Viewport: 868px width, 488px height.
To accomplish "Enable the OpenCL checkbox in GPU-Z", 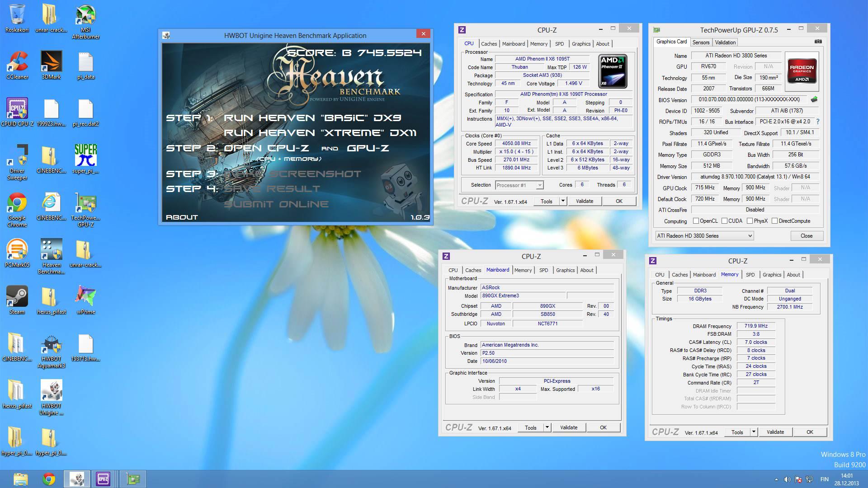I will point(696,221).
